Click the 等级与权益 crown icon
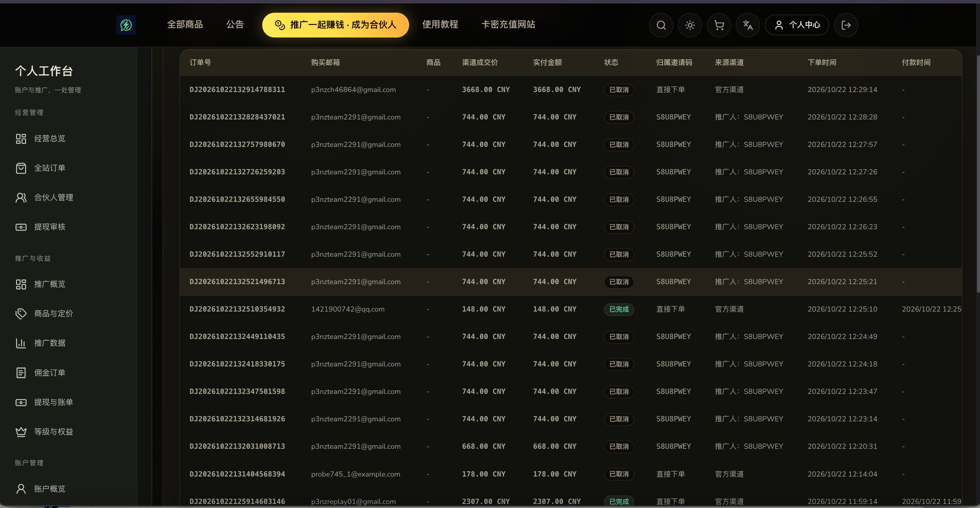 [x=21, y=432]
